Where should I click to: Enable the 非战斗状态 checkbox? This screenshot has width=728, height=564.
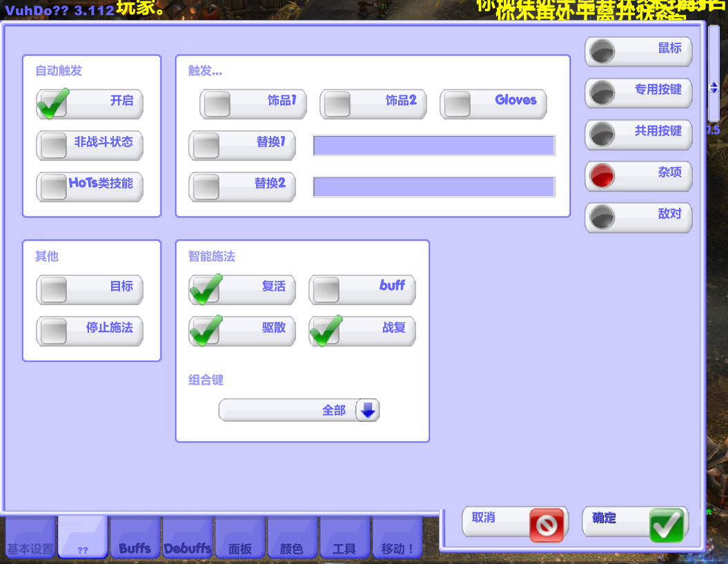pos(52,146)
